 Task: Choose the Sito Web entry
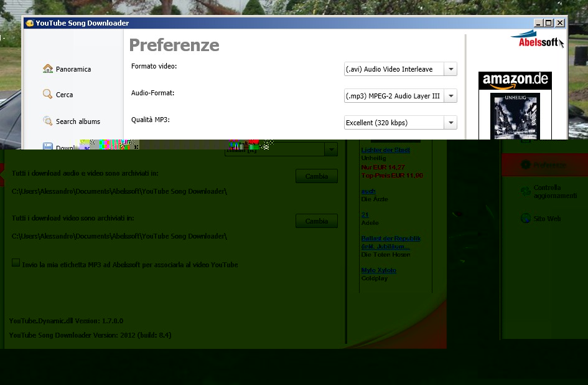tap(547, 219)
